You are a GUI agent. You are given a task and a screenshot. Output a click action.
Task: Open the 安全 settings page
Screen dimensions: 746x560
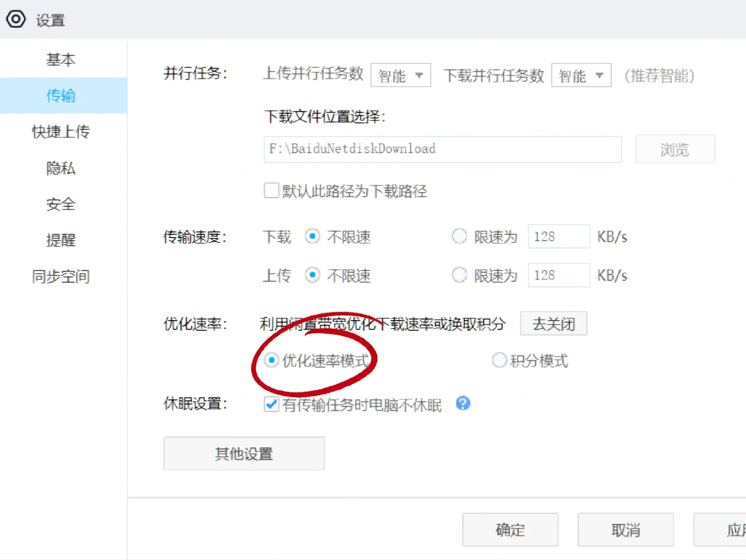click(x=61, y=204)
